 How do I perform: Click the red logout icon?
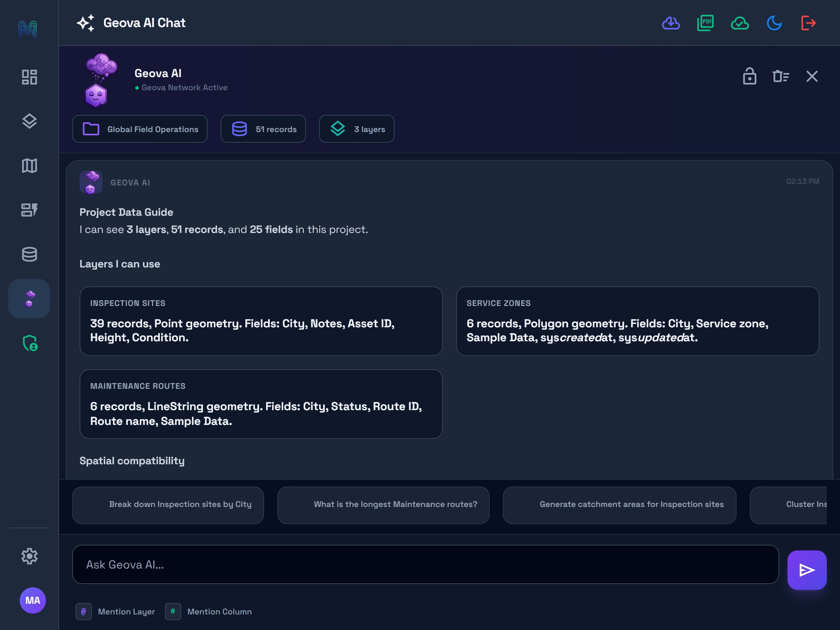pyautogui.click(x=809, y=23)
